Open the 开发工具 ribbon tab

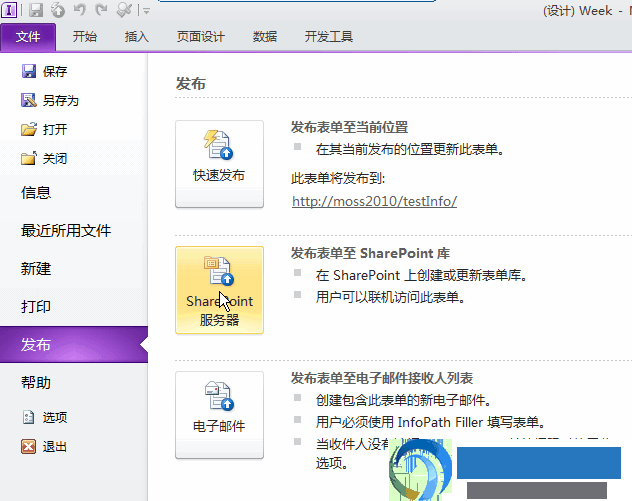pos(329,37)
